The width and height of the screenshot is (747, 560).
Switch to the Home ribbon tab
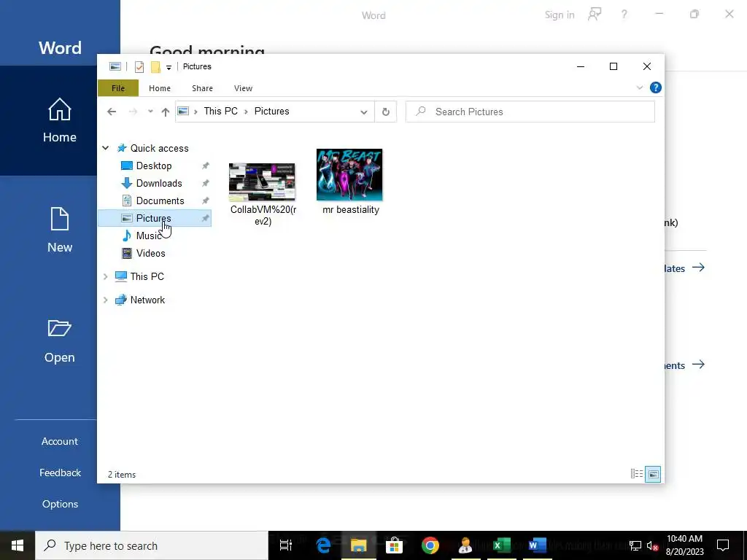(x=160, y=88)
